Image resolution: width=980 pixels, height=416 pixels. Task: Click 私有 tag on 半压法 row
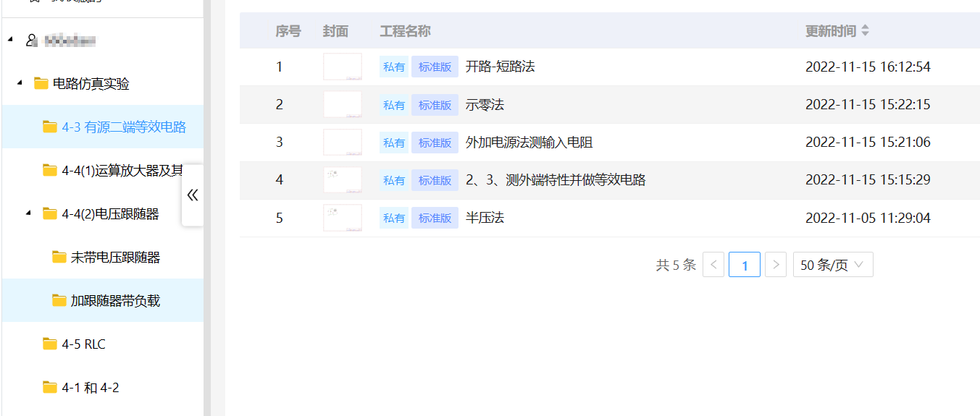(394, 218)
